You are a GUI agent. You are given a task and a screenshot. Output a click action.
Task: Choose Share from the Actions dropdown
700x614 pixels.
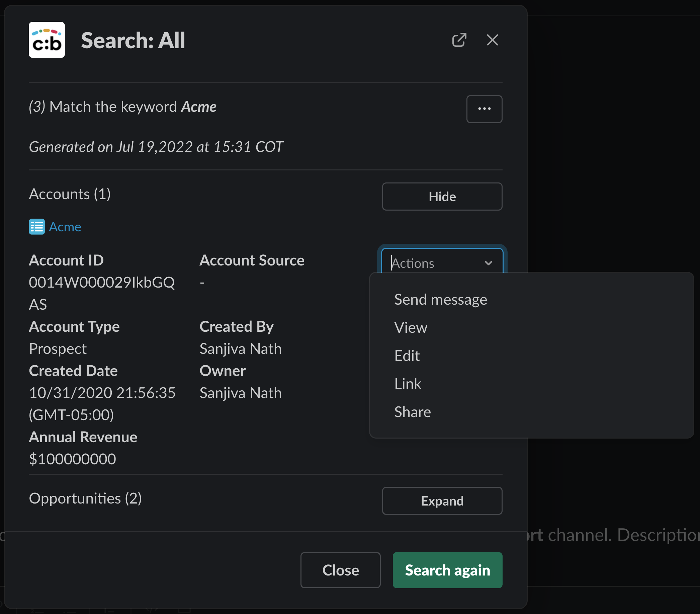412,411
